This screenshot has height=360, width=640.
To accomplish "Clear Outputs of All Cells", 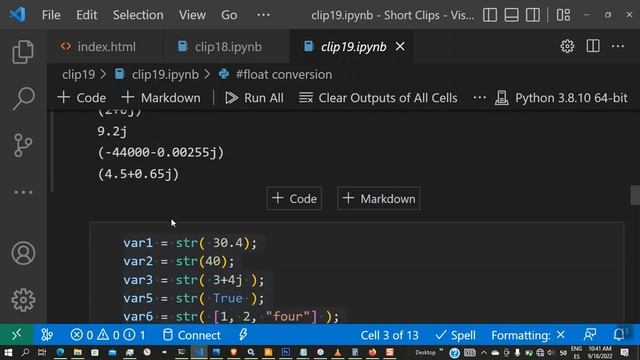I will coord(378,98).
